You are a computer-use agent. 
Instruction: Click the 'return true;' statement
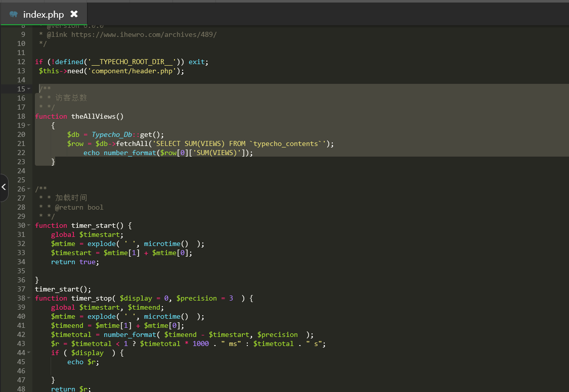(75, 262)
